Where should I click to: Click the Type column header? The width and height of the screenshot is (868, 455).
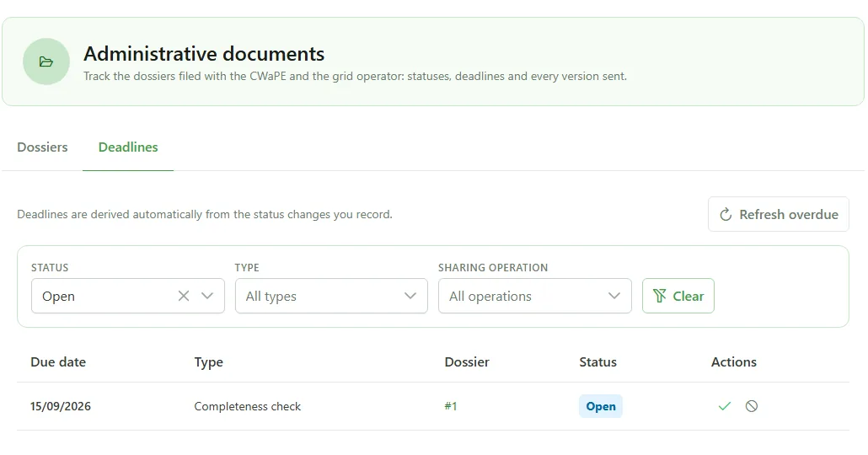209,362
